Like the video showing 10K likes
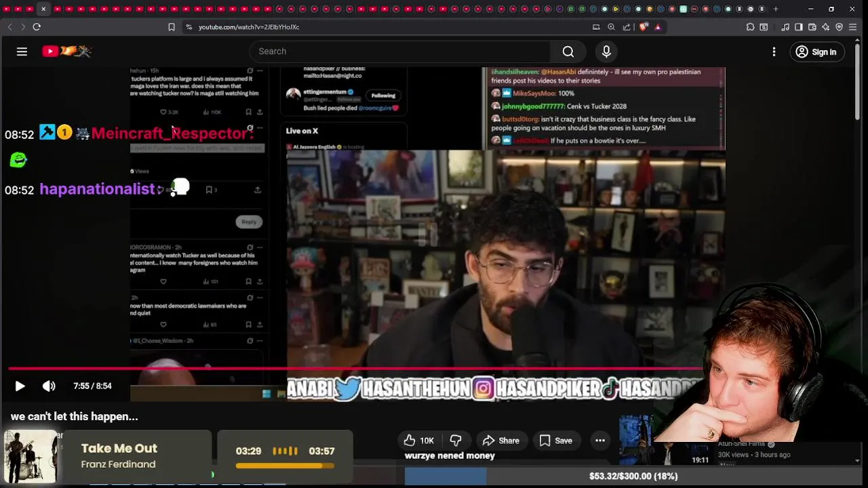Image resolution: width=868 pixels, height=488 pixels. pos(419,441)
